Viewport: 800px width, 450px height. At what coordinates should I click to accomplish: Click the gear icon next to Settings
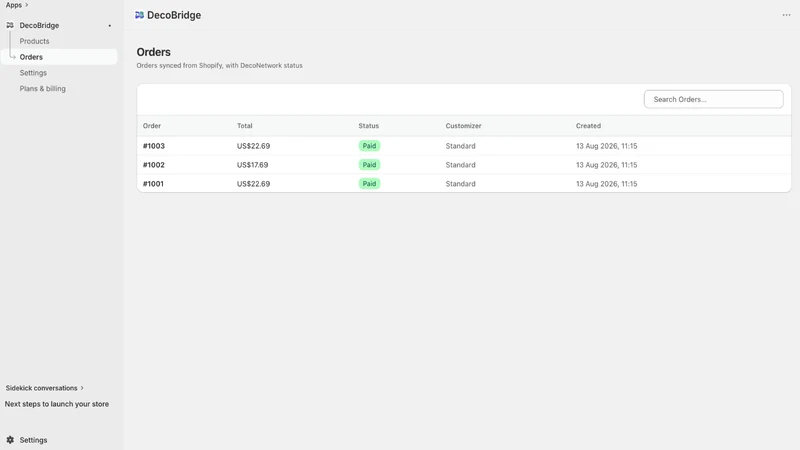tap(10, 440)
